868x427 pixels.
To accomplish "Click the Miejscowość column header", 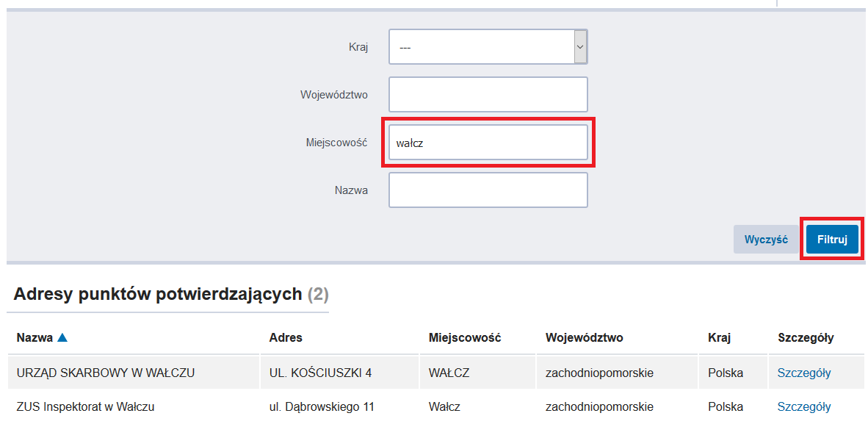I will click(x=464, y=337).
